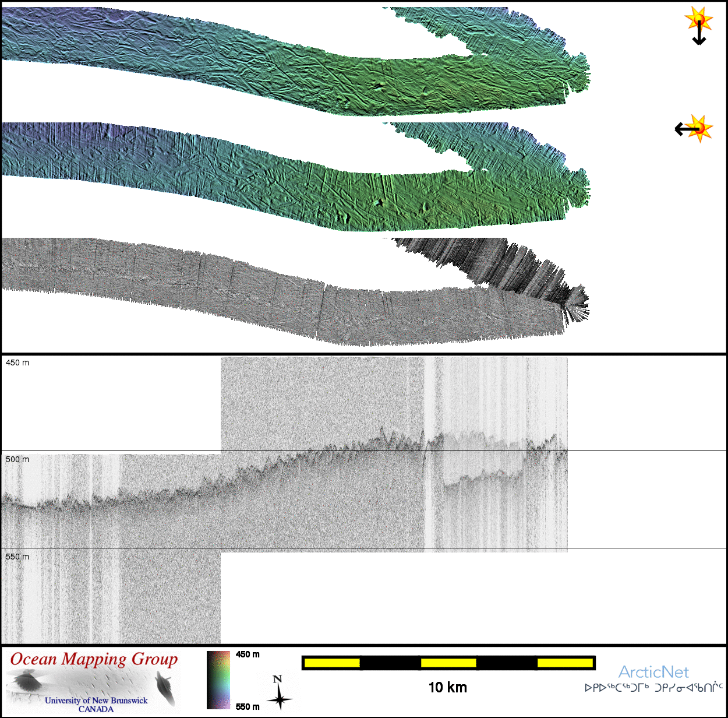
Task: Click the 450 m depth label in profile
Action: (x=17, y=362)
